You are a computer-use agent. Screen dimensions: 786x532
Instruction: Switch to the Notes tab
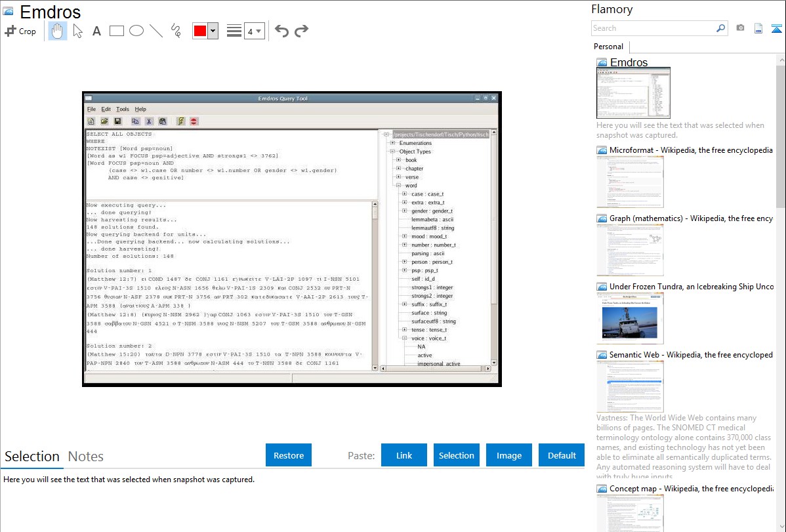click(x=86, y=457)
